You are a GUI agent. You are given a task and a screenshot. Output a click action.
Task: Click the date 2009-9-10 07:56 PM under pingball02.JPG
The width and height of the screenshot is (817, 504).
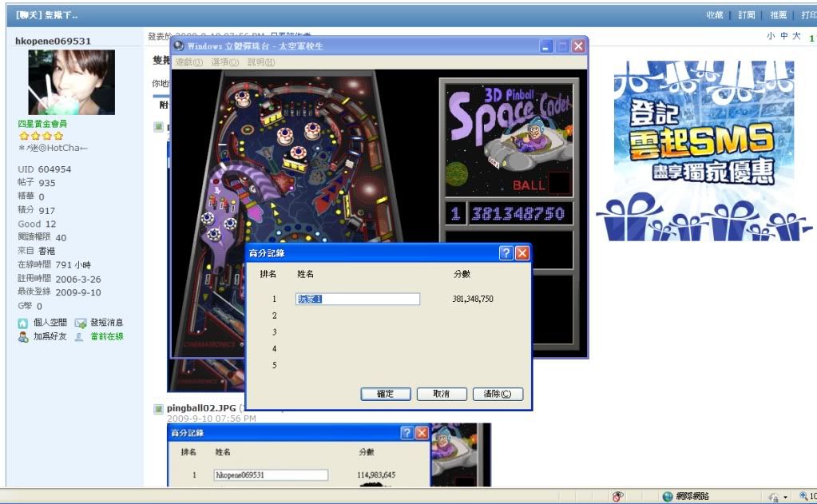click(x=211, y=419)
